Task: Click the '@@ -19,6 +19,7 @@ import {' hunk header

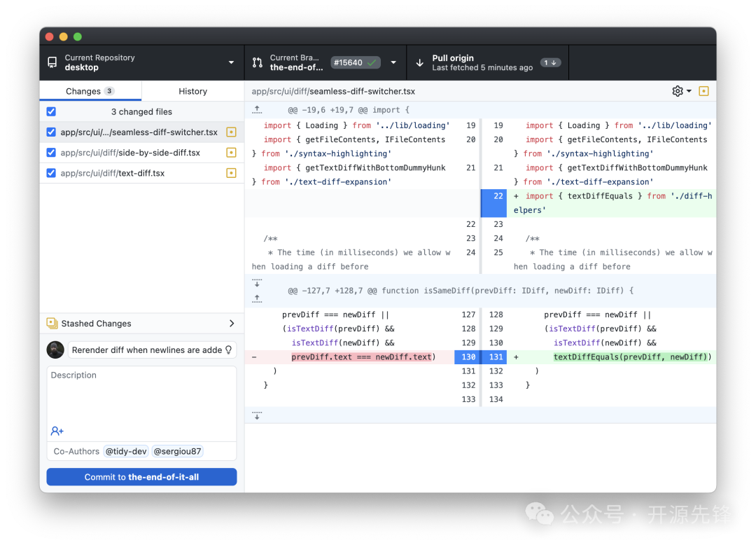Action: pyautogui.click(x=349, y=110)
